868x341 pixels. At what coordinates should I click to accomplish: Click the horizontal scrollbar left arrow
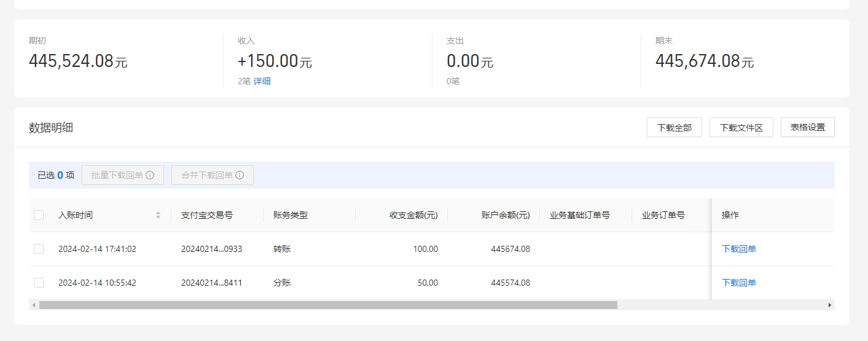click(34, 305)
